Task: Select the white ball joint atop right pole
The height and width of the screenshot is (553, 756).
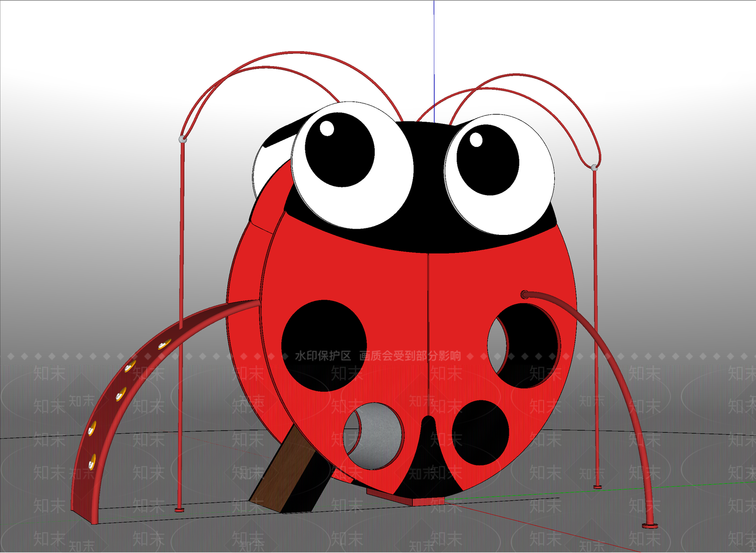Action: pyautogui.click(x=594, y=167)
